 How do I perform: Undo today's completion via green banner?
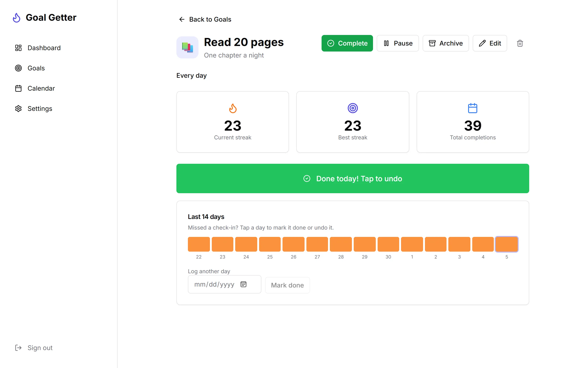(353, 178)
